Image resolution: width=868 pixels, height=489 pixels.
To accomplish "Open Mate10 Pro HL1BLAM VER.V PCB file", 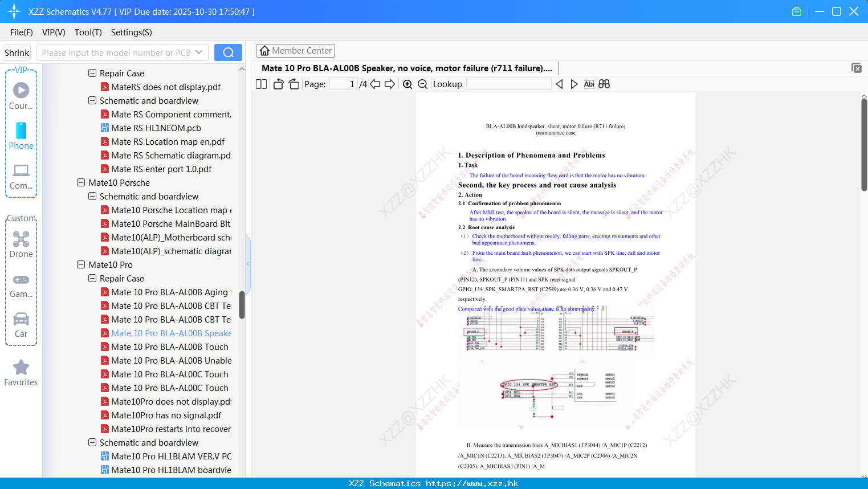I will point(166,456).
